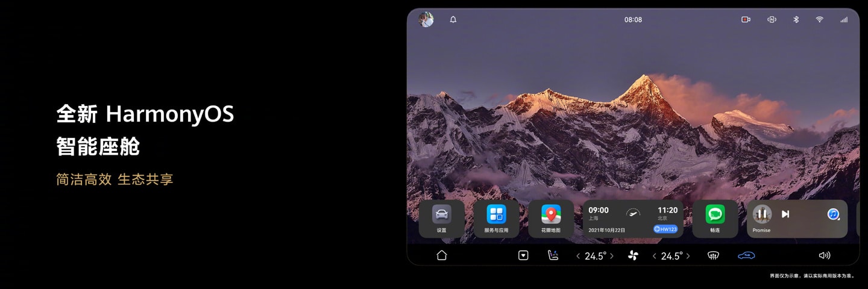Click the HW123 flight number badge
The image size is (868, 289).
click(x=665, y=229)
